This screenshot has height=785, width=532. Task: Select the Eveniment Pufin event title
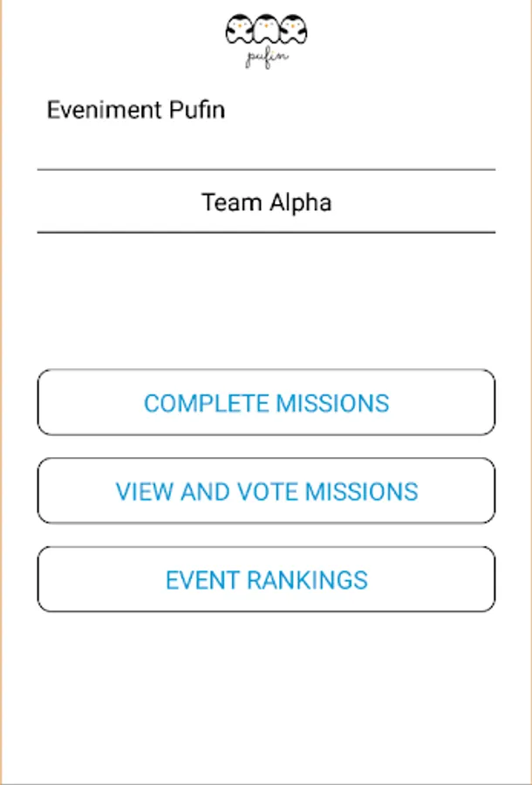pyautogui.click(x=136, y=111)
